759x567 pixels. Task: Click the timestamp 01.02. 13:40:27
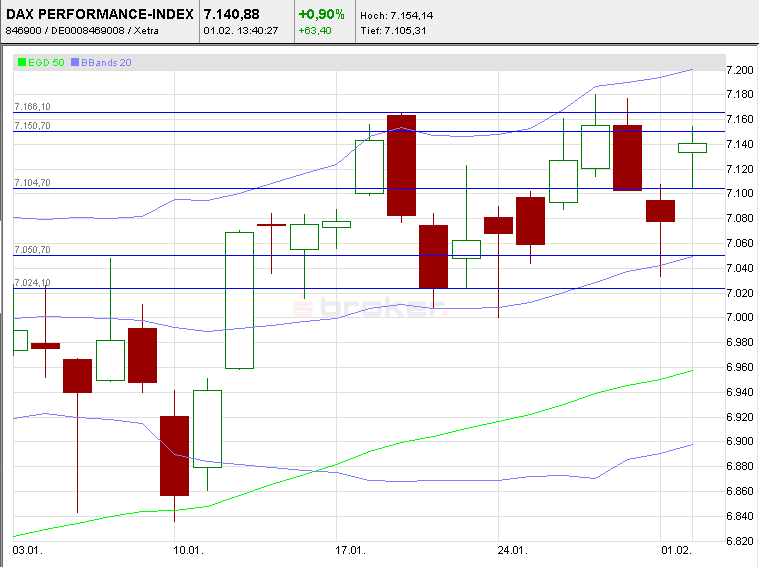click(241, 31)
